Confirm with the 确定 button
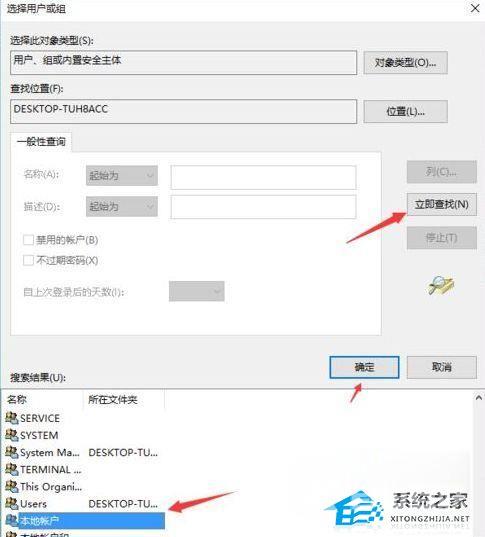This screenshot has height=537, width=485. [x=364, y=367]
